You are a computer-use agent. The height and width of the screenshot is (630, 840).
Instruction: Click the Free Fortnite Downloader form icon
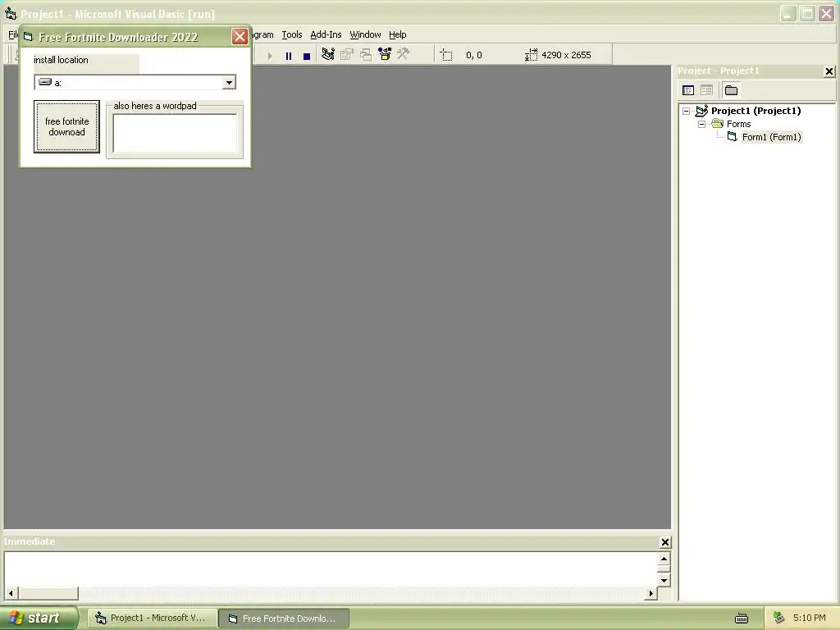tap(29, 37)
